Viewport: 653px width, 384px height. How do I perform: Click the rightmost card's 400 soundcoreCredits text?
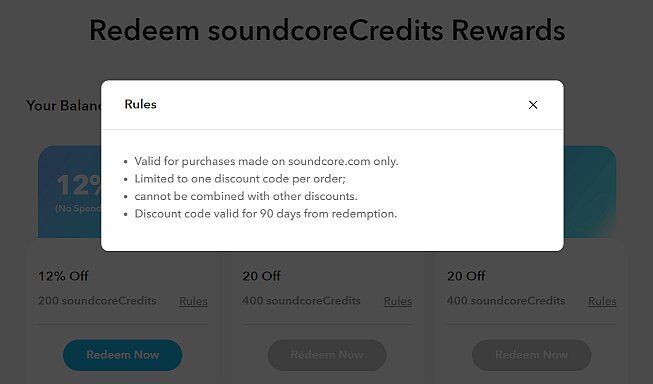pyautogui.click(x=506, y=301)
